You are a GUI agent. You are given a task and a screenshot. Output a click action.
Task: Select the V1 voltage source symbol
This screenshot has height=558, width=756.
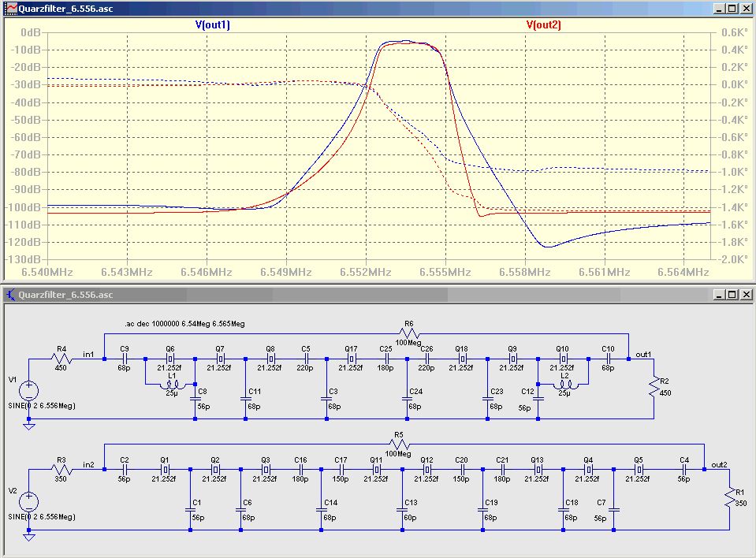29,390
